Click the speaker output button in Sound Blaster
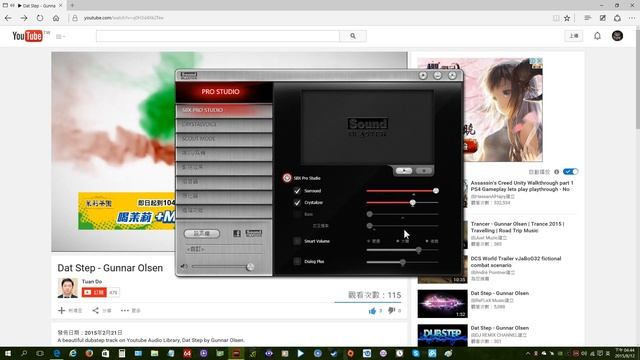The image size is (640, 360). 202,233
